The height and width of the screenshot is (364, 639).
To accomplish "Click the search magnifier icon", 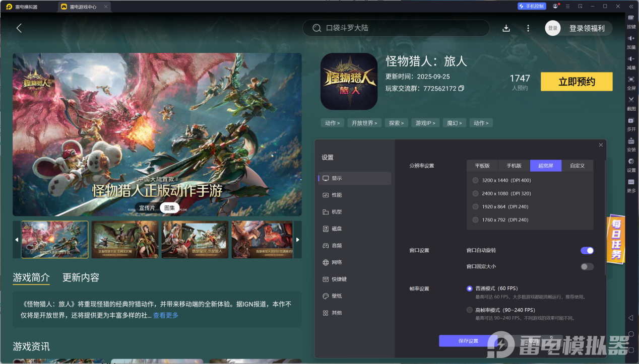I will (317, 28).
